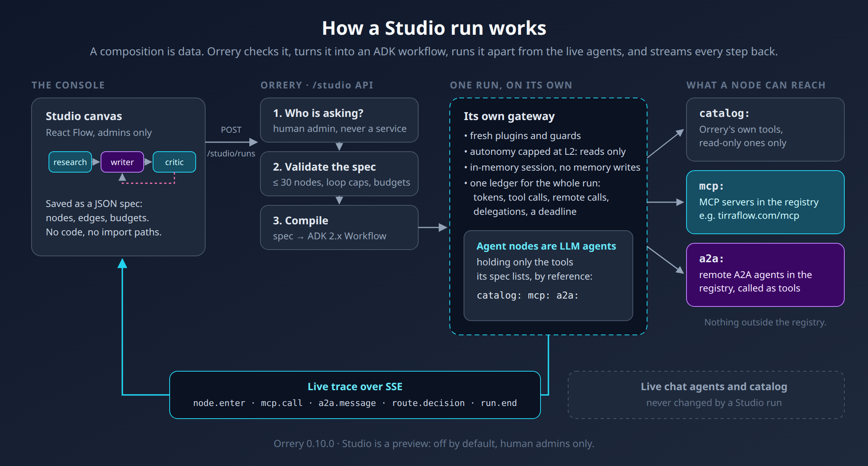Click the research node chip
868x466 pixels.
(70, 162)
